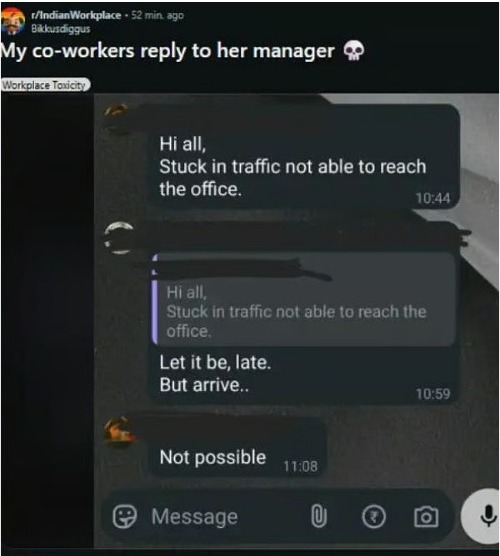Open post title 'My co-workers reply to her manager'
This screenshot has width=500, height=556.
coord(167,51)
